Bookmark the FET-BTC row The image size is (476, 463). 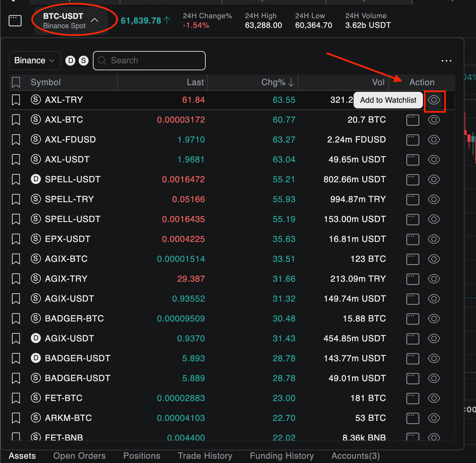pyautogui.click(x=16, y=398)
